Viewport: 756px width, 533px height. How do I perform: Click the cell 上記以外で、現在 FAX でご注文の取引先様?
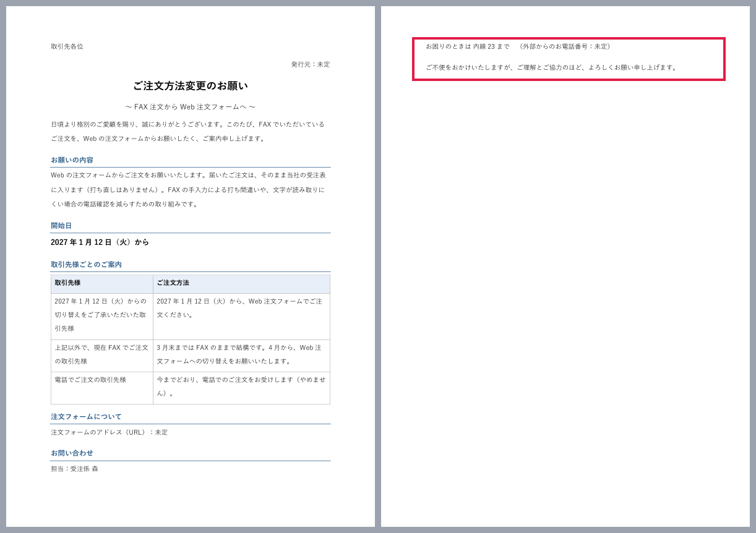pos(102,356)
